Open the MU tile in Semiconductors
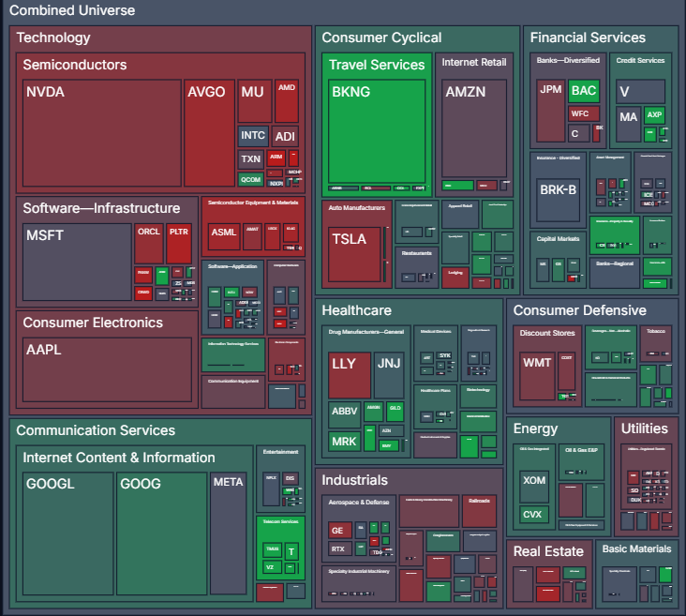686x616 pixels. (255, 101)
